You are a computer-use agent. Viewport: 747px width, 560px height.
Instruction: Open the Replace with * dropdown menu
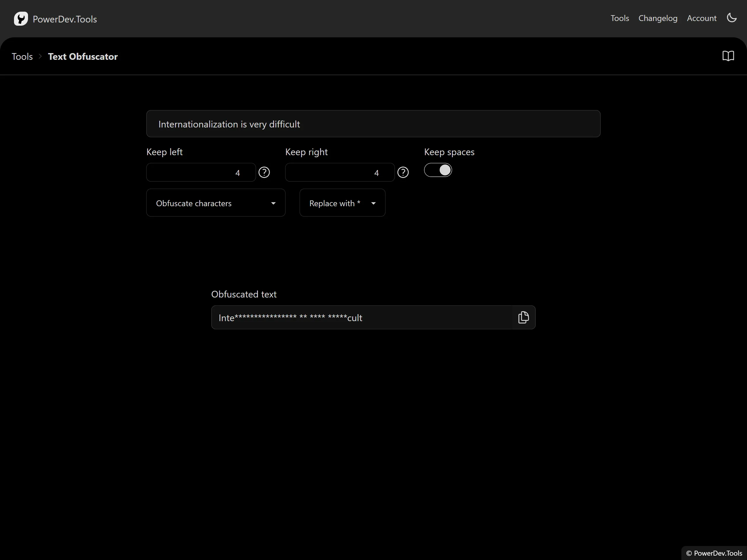click(x=342, y=203)
